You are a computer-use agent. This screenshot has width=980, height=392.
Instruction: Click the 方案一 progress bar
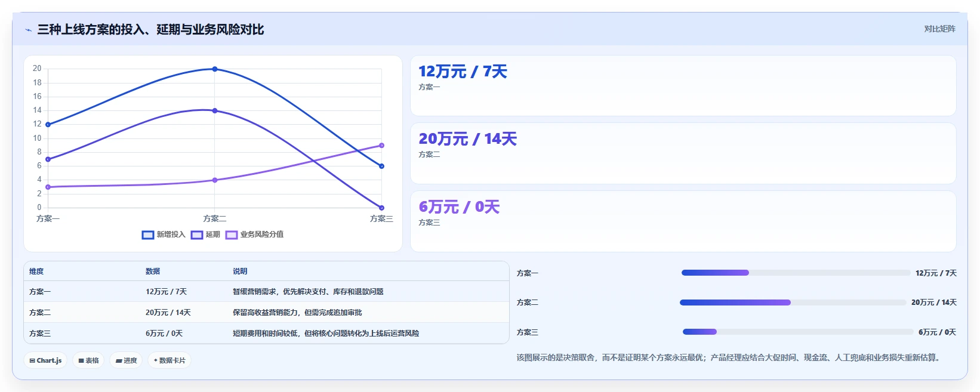pyautogui.click(x=796, y=273)
